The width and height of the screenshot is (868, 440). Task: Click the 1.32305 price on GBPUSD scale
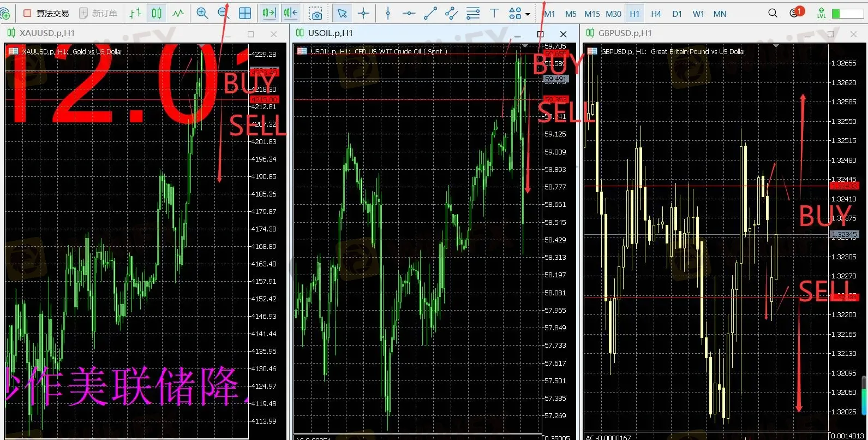(x=843, y=257)
